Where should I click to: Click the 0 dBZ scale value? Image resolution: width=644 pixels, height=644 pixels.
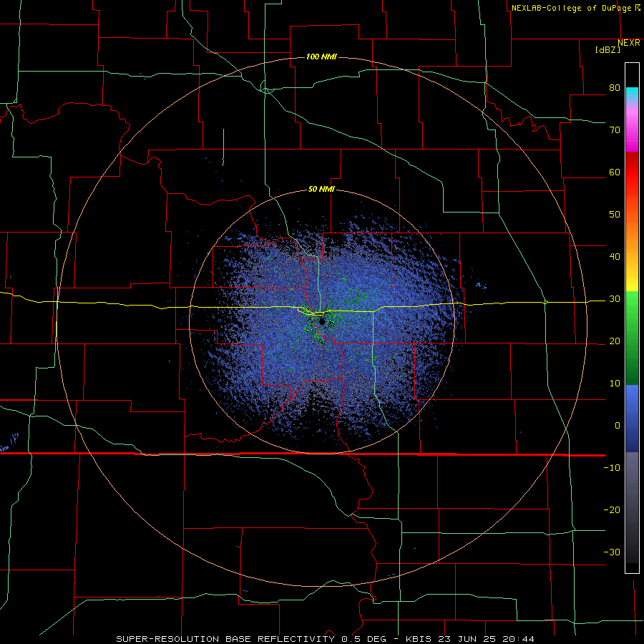618,426
